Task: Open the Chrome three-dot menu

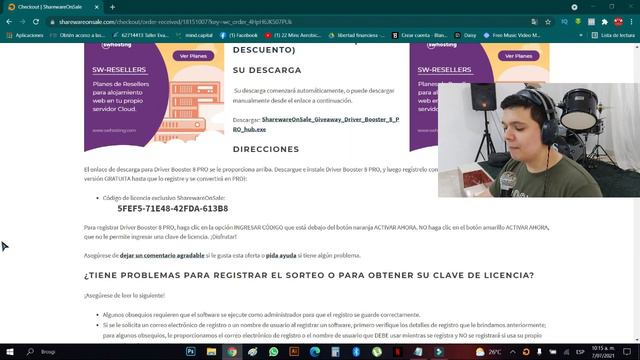Action: click(x=631, y=22)
